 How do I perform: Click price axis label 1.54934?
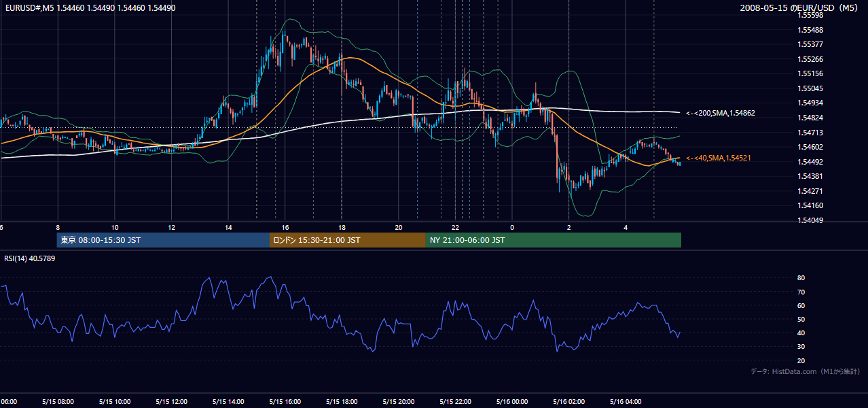(x=811, y=103)
